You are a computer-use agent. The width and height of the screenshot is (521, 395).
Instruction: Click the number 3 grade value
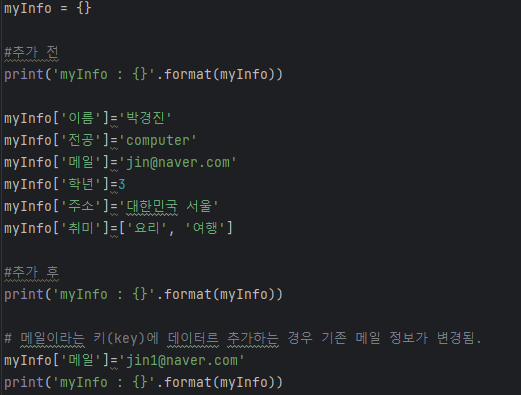(122, 184)
